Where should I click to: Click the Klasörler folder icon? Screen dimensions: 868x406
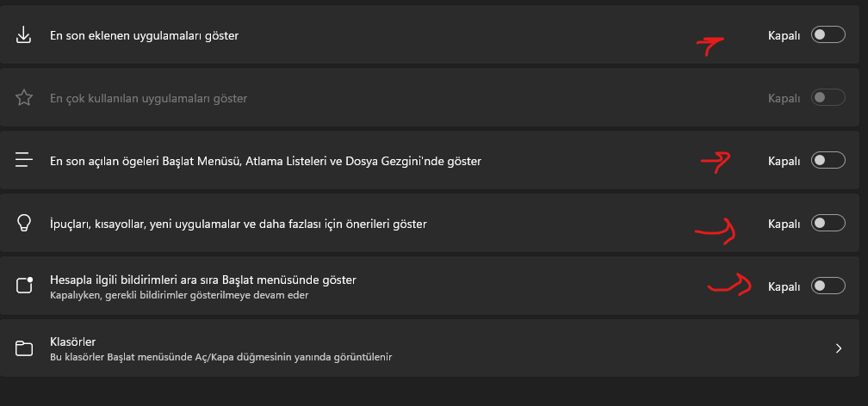[x=24, y=348]
